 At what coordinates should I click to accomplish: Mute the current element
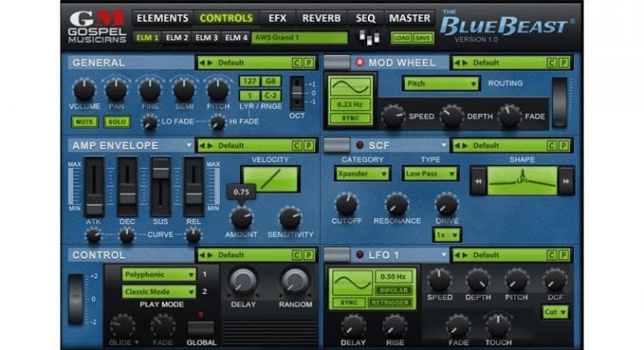tap(85, 122)
